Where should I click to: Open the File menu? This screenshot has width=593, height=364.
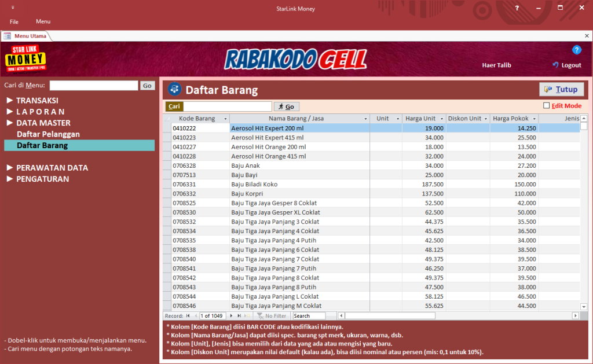click(x=14, y=21)
